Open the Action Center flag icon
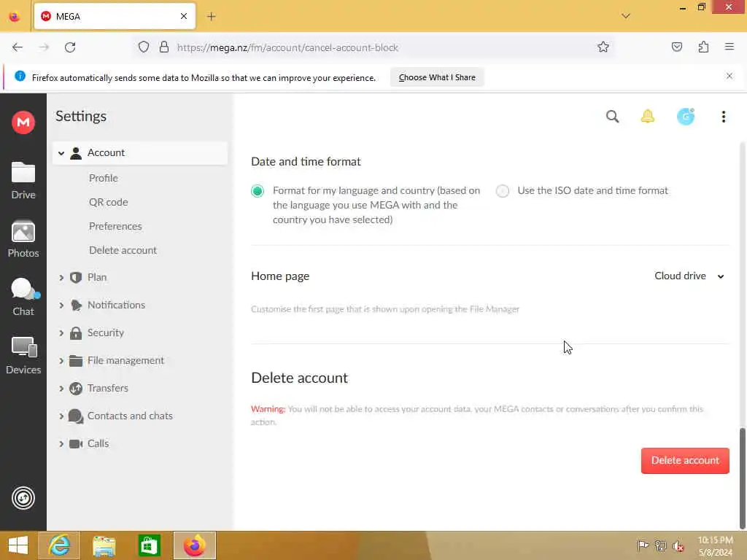Viewport: 747px width, 560px height. 643,545
